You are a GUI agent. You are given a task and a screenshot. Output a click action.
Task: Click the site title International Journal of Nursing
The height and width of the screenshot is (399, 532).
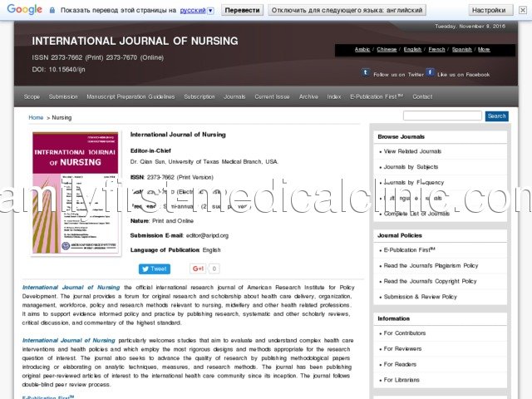pyautogui.click(x=135, y=41)
